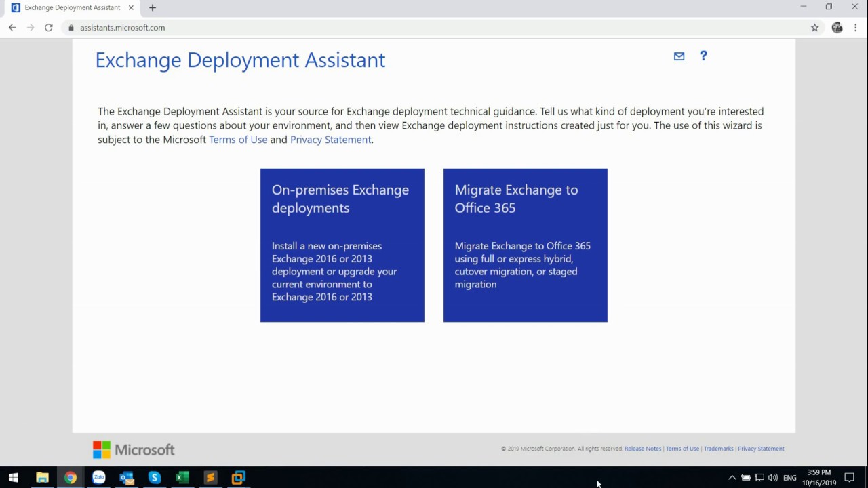The image size is (868, 488).
Task: Open File Explorer from the taskbar
Action: click(42, 477)
